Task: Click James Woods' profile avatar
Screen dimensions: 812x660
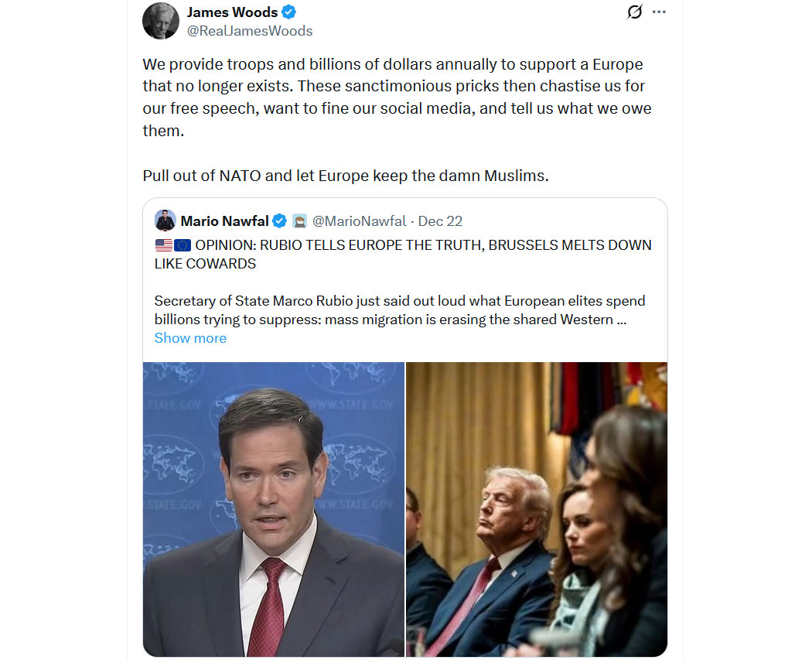Action: pyautogui.click(x=161, y=21)
